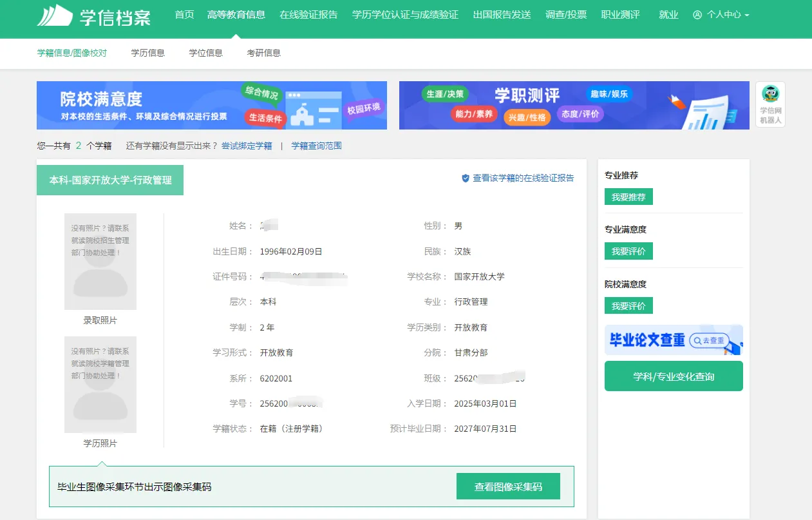
Task: Go to 首页 in the top navigation
Action: pyautogui.click(x=184, y=14)
